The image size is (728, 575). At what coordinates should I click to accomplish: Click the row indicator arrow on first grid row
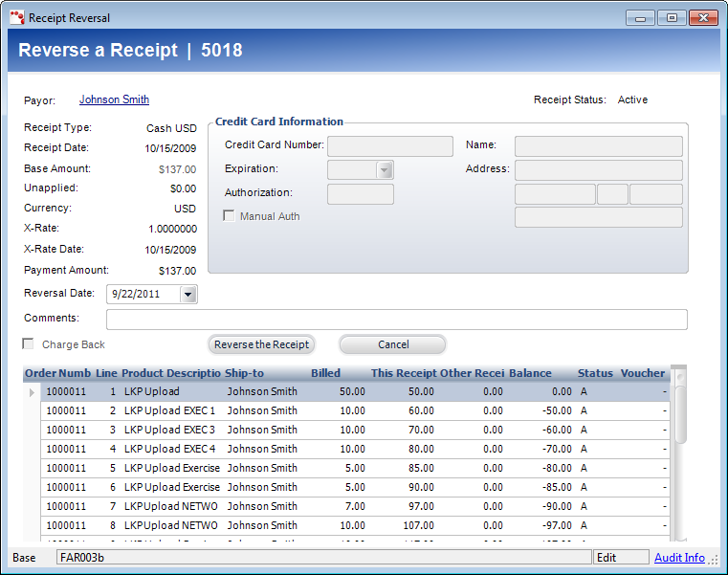click(32, 392)
